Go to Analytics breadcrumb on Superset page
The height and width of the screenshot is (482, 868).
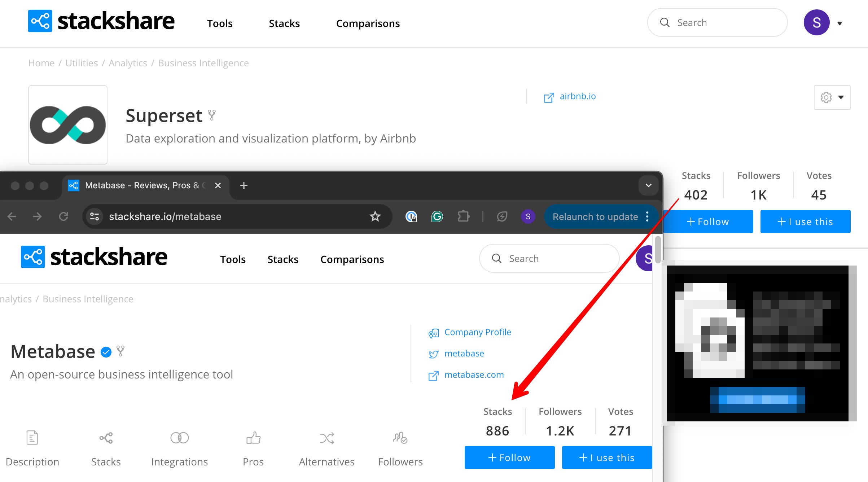(128, 63)
